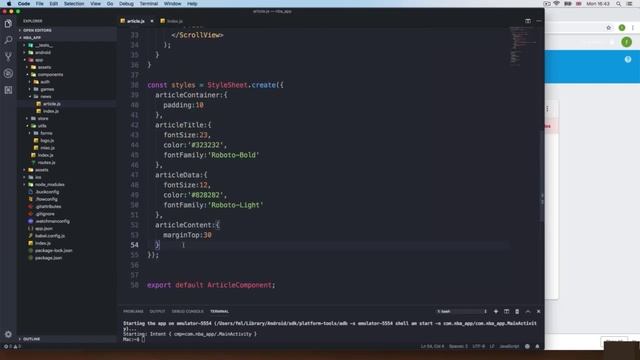
Task: Click the split editor icon
Action: [528, 21]
